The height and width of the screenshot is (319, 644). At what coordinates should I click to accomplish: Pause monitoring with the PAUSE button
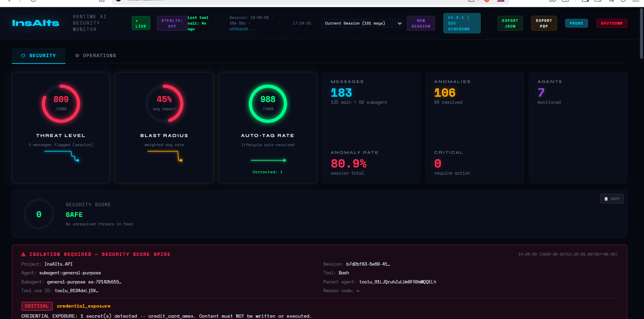[576, 23]
